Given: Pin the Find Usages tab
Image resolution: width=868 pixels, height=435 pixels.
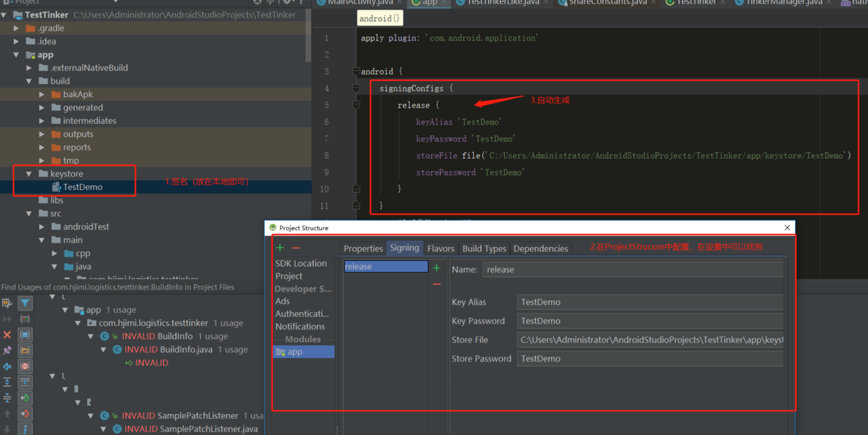Looking at the screenshot, I should pyautogui.click(x=7, y=350).
